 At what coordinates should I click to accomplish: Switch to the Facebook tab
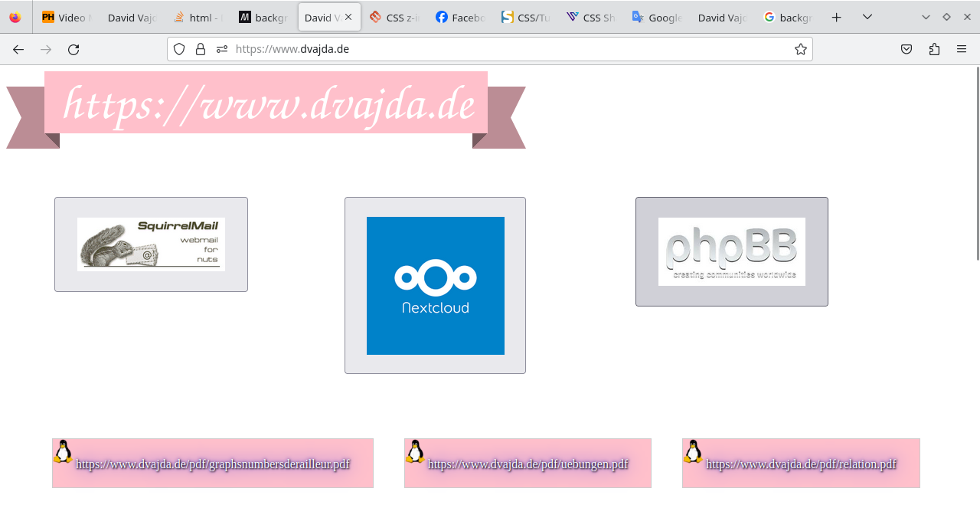[459, 17]
